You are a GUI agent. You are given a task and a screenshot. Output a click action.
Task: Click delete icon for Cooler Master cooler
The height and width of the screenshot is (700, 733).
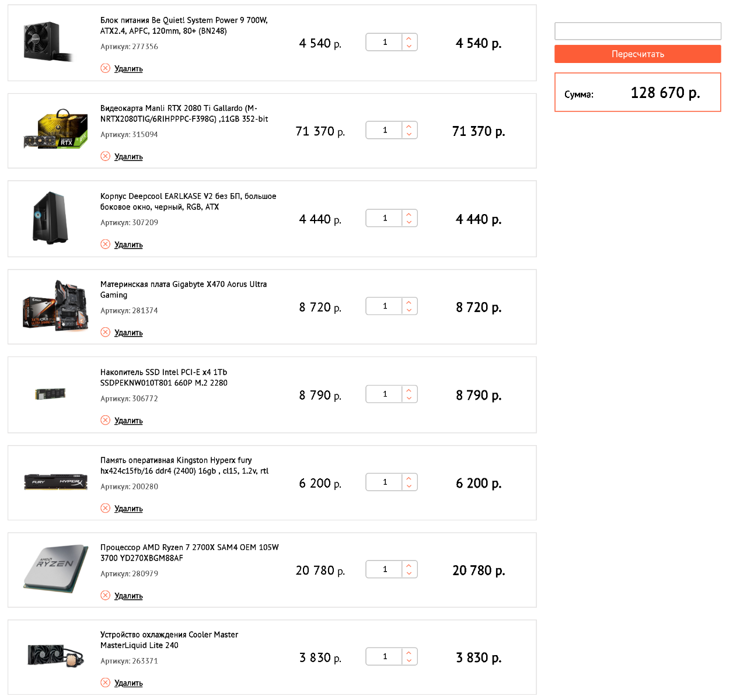coord(105,683)
